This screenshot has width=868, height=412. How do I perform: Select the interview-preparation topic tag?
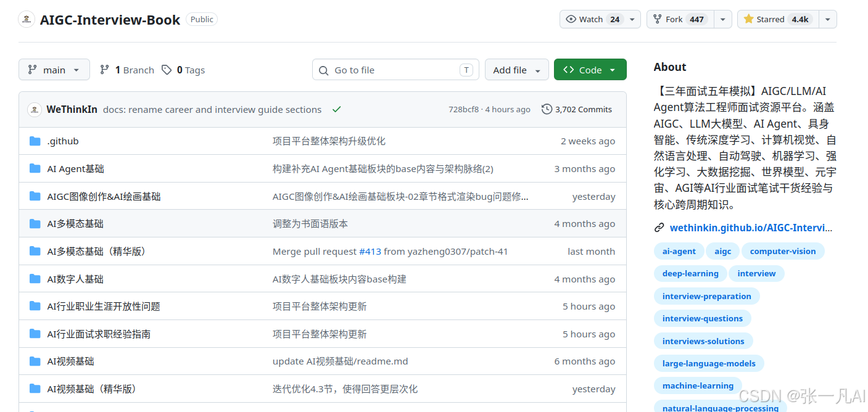(706, 296)
